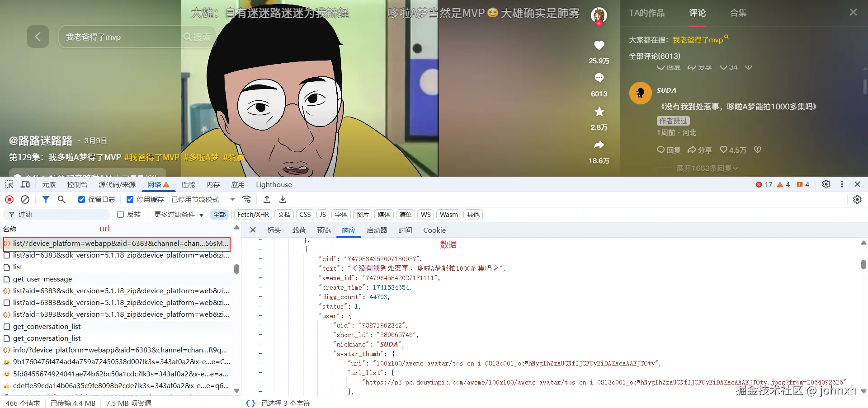Click the search magnifier button beside 搜索

coord(197,37)
